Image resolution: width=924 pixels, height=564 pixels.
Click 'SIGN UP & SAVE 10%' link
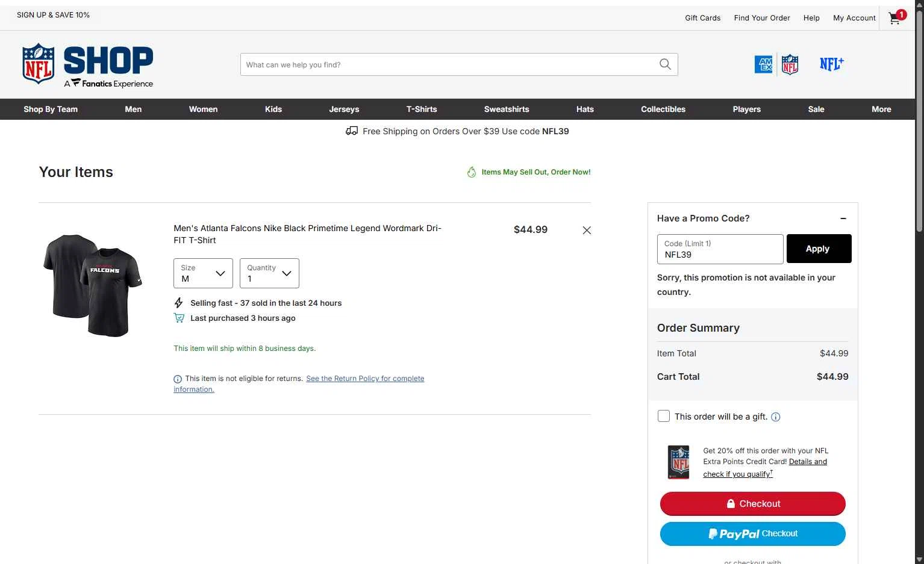tap(53, 15)
